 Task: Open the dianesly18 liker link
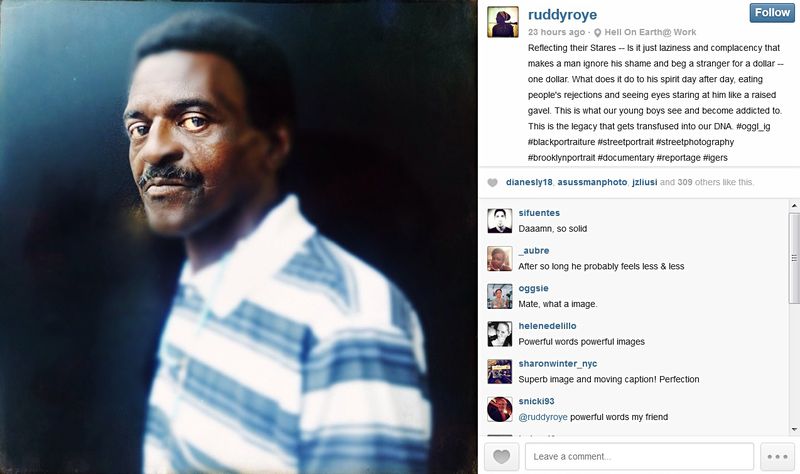[529, 182]
